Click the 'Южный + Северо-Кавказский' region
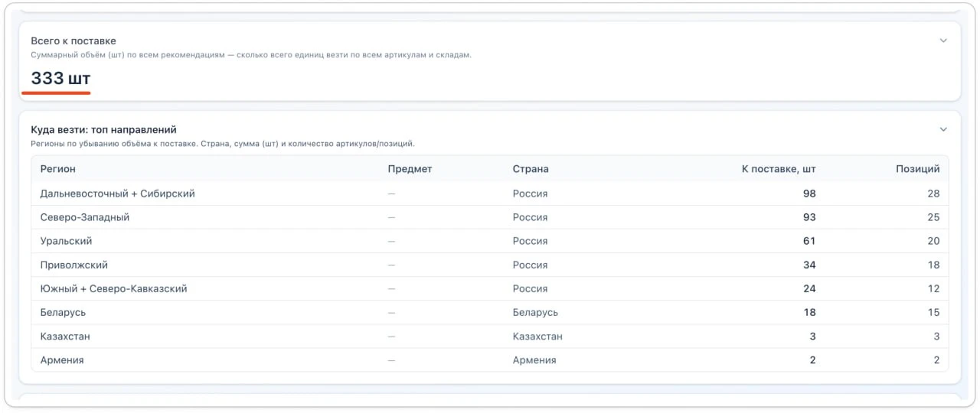Image resolution: width=980 pixels, height=413 pixels. click(113, 288)
